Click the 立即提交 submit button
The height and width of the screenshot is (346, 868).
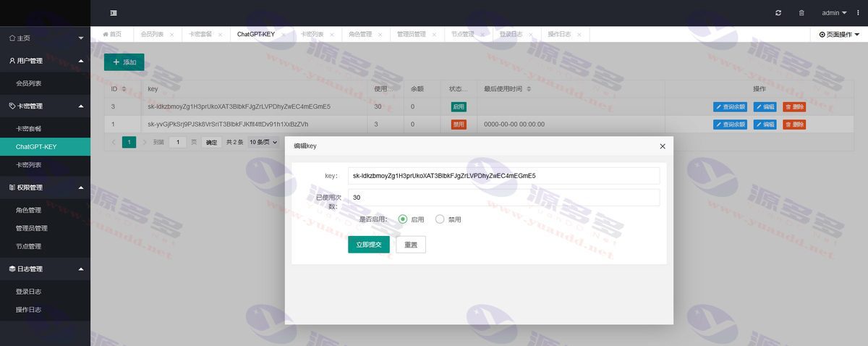coord(369,245)
